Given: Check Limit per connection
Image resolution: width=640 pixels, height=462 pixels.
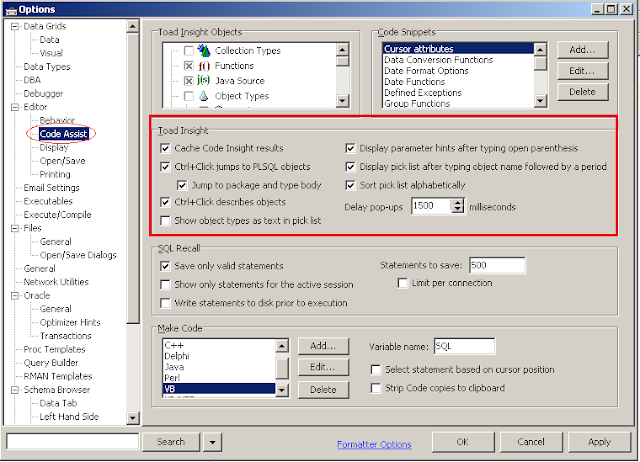Looking at the screenshot, I should [x=402, y=283].
